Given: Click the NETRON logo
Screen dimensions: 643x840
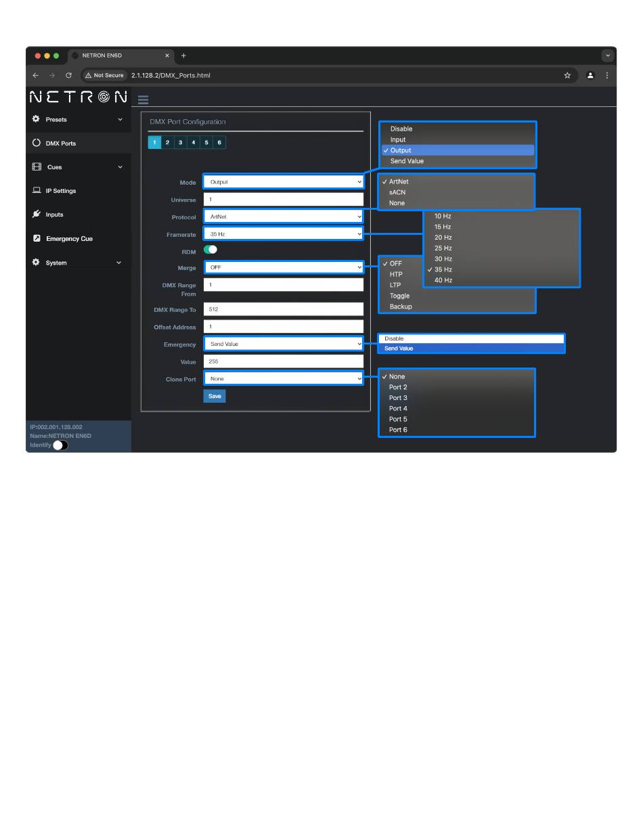Looking at the screenshot, I should [79, 97].
